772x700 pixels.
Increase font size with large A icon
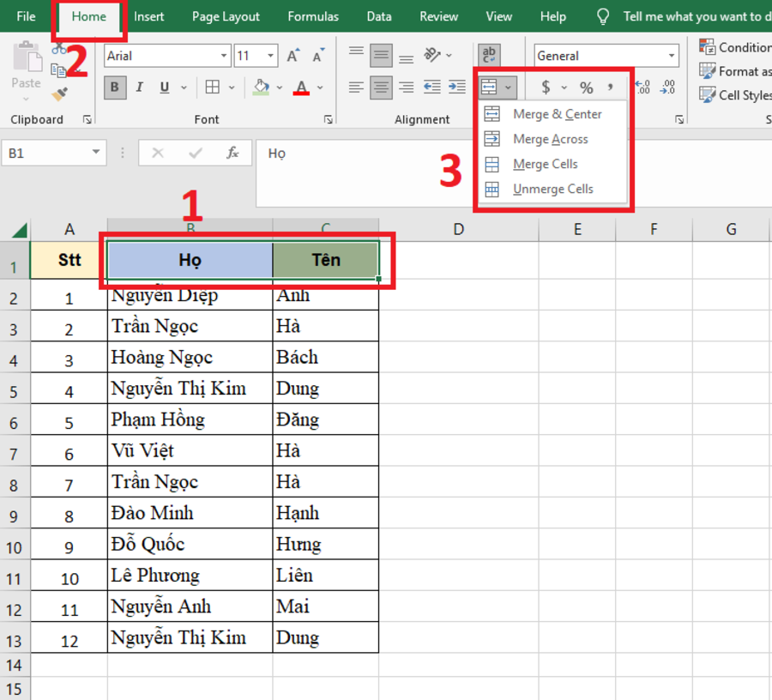(x=293, y=56)
